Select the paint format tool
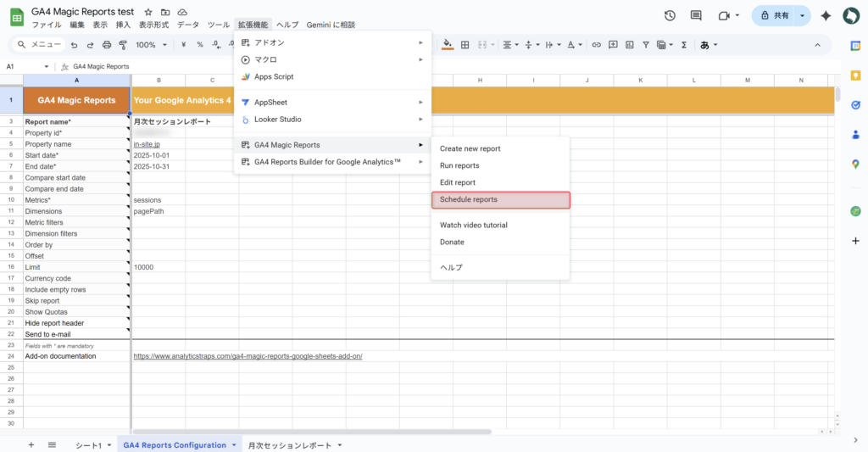 point(123,45)
